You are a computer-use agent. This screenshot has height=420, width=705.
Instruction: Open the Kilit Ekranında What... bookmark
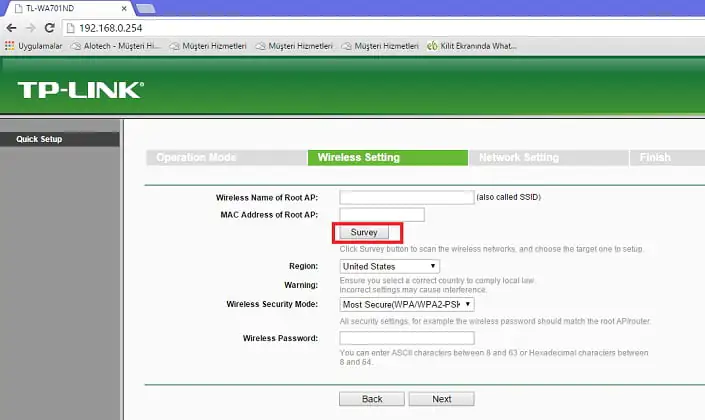(472, 46)
